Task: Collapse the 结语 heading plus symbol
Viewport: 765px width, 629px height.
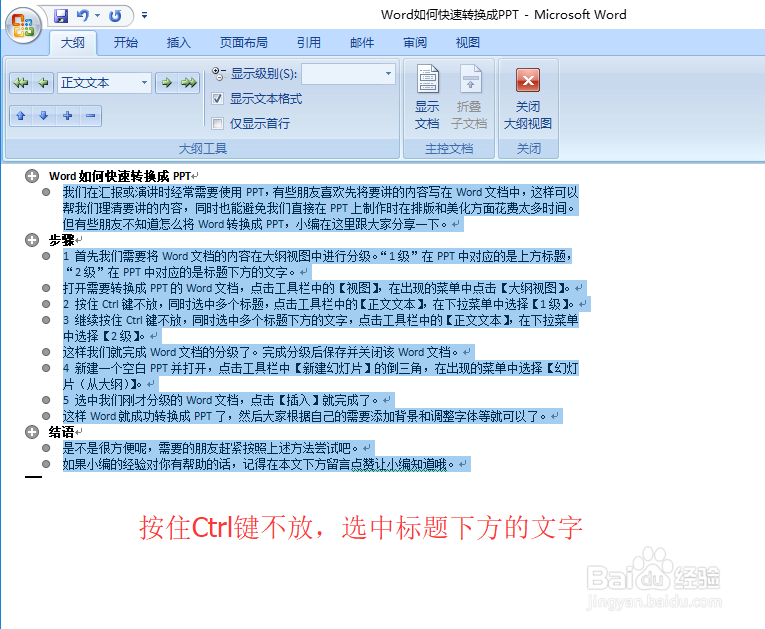Action: pos(32,432)
